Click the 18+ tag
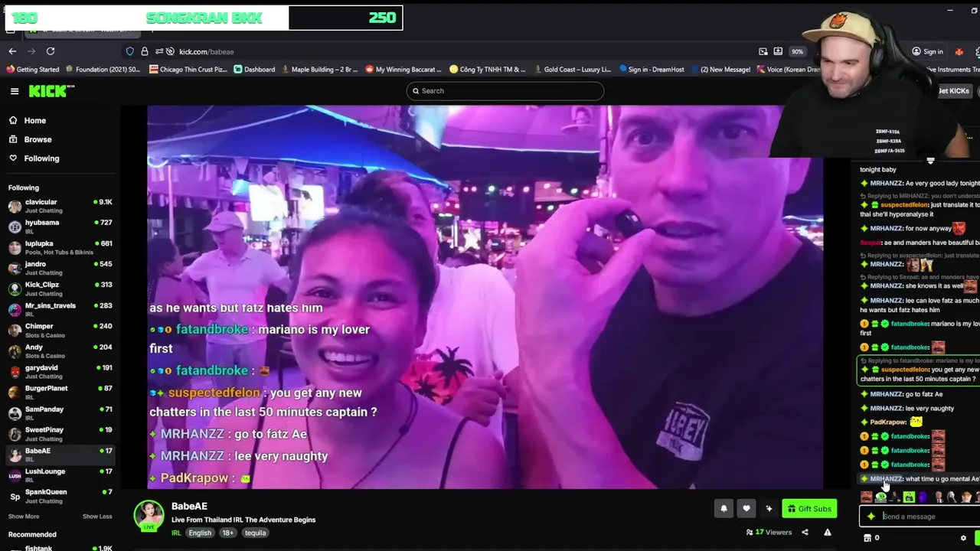 228,533
